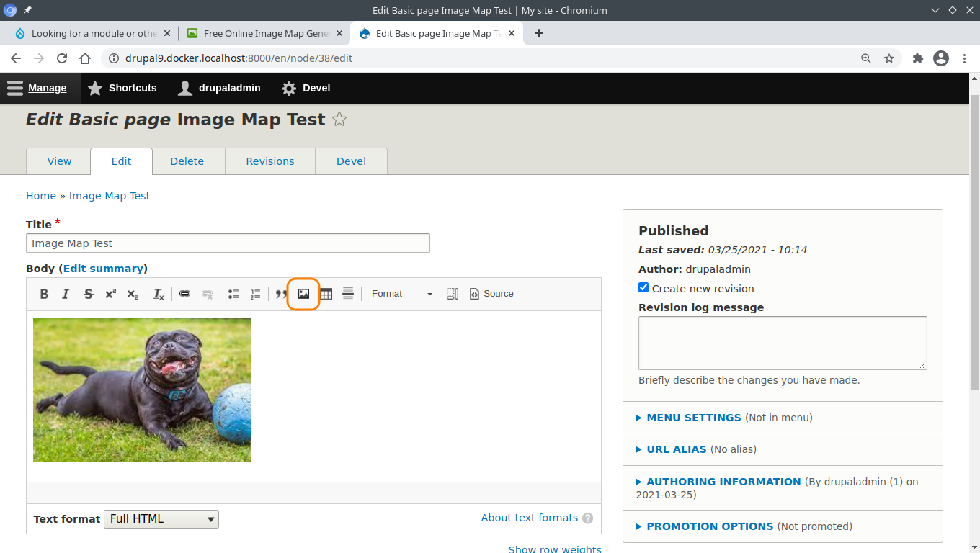This screenshot has width=980, height=553.
Task: Toggle show blocks in editor
Action: [x=453, y=294]
